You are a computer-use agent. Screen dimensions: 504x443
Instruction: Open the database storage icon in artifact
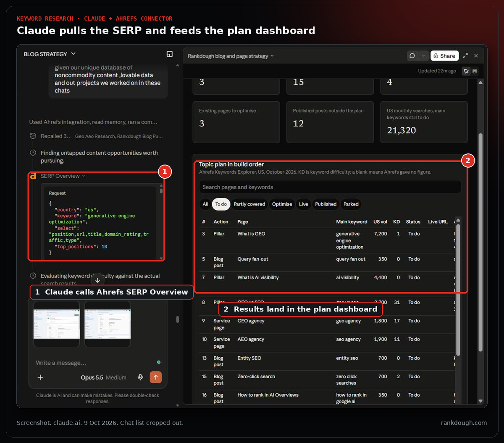pos(475,71)
